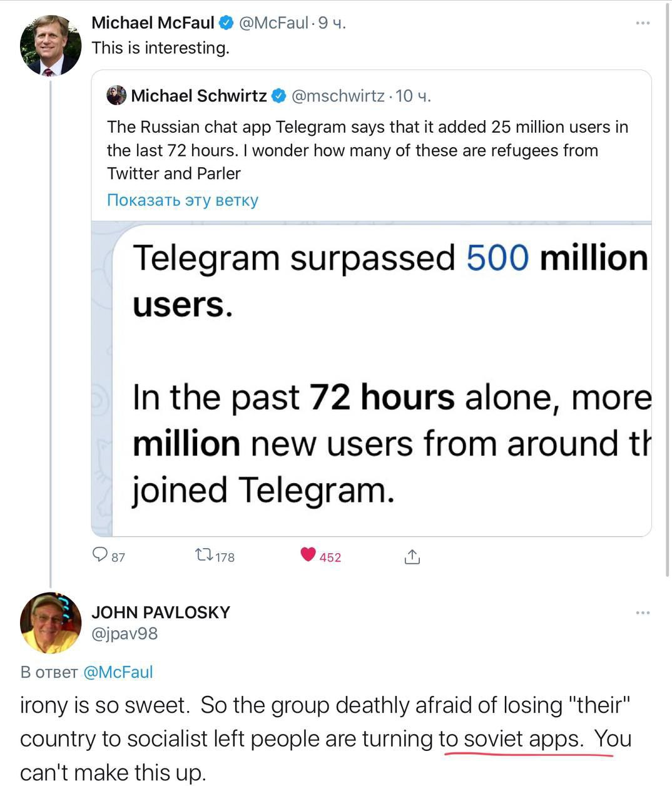Click the JOHN PAVLOSKY name
This screenshot has width=672, height=801.
click(161, 612)
